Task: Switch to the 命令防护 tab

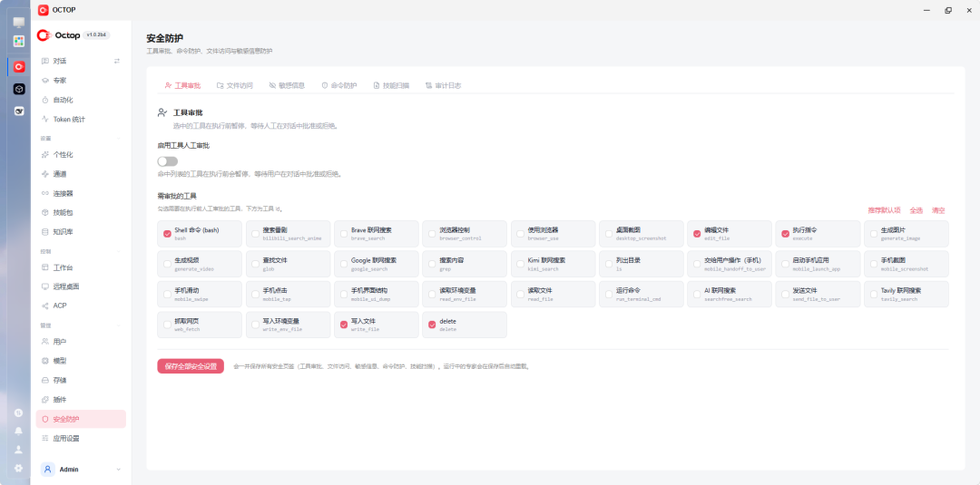Action: click(338, 85)
